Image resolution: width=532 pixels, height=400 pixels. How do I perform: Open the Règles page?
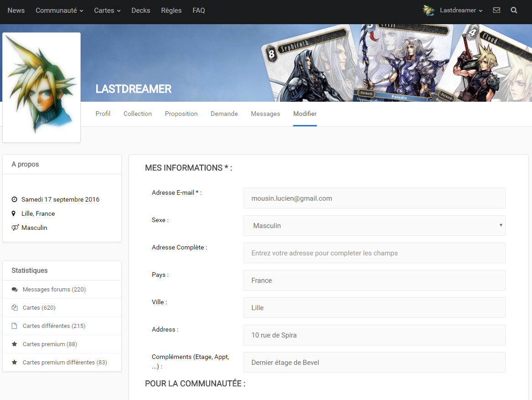[x=171, y=10]
